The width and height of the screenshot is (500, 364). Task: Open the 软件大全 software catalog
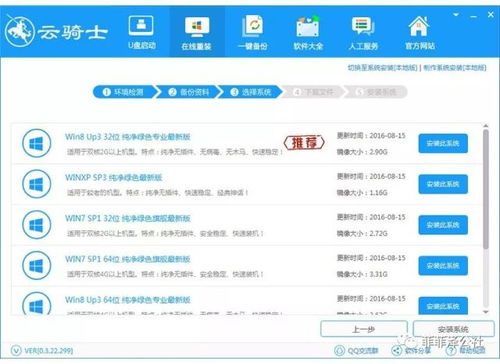pyautogui.click(x=308, y=33)
